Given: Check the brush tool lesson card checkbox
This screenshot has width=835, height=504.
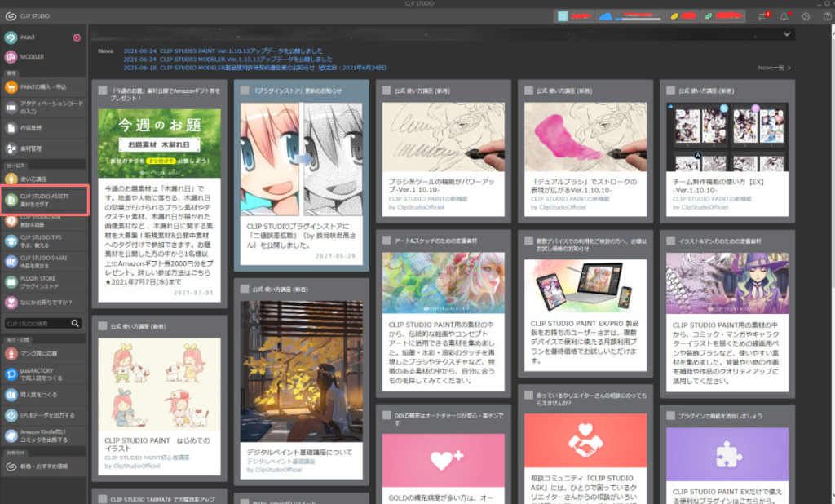Looking at the screenshot, I should [x=387, y=91].
